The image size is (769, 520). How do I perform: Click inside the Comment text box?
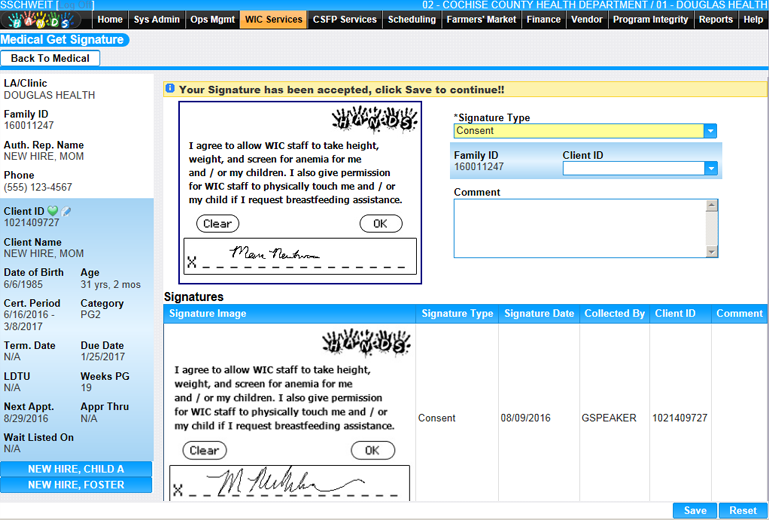pos(579,228)
